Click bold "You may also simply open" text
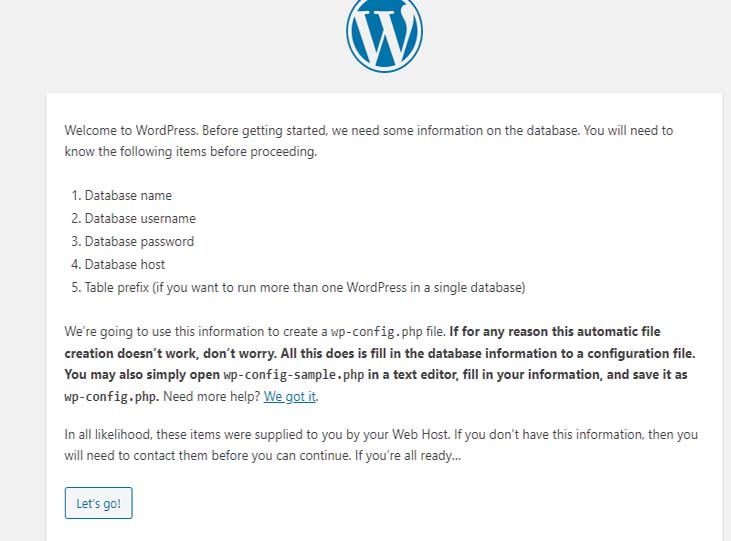The width and height of the screenshot is (731, 541). click(142, 375)
